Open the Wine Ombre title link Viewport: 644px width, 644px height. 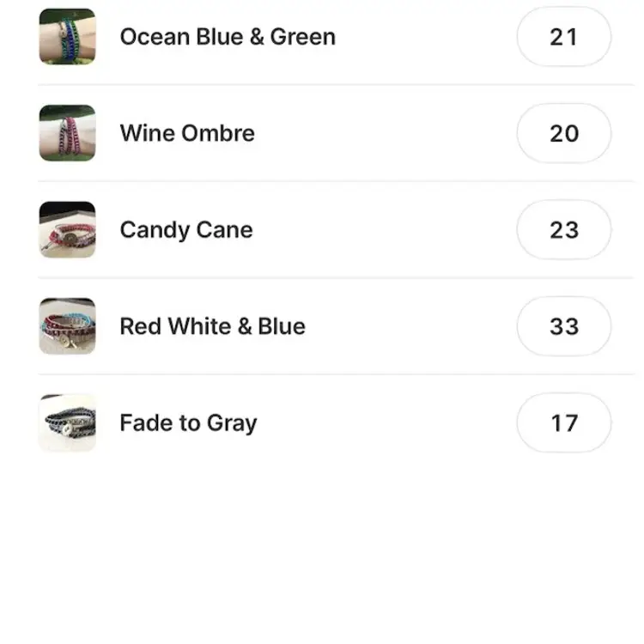[187, 133]
